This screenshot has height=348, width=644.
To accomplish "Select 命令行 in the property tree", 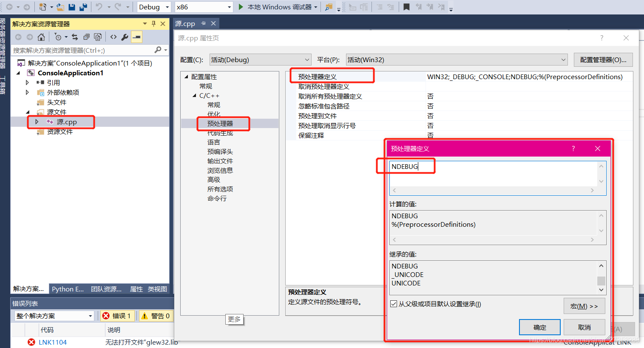I will coord(217,198).
